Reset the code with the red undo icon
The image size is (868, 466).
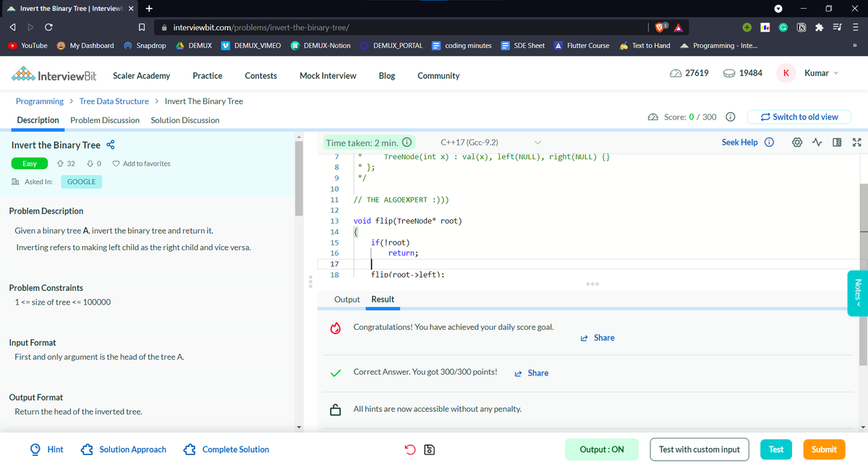410,449
